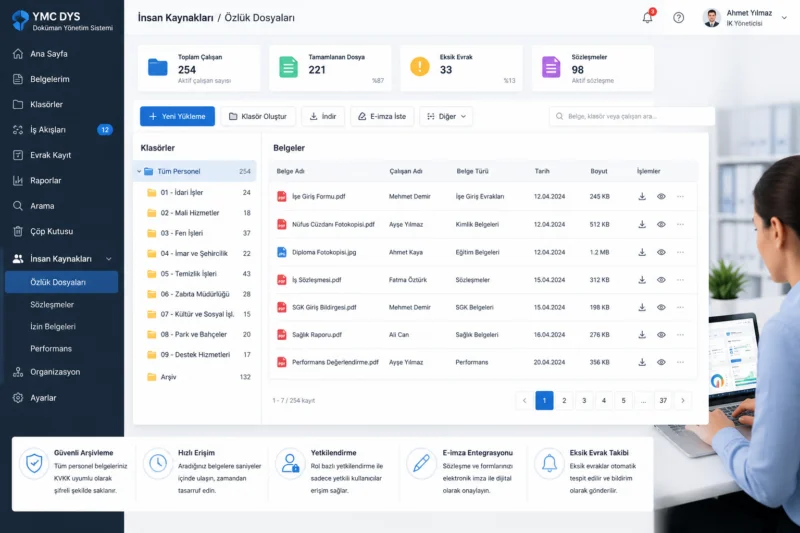Click PDF icon of SGK Giriş Bildirgesi.pdf

pyautogui.click(x=282, y=308)
